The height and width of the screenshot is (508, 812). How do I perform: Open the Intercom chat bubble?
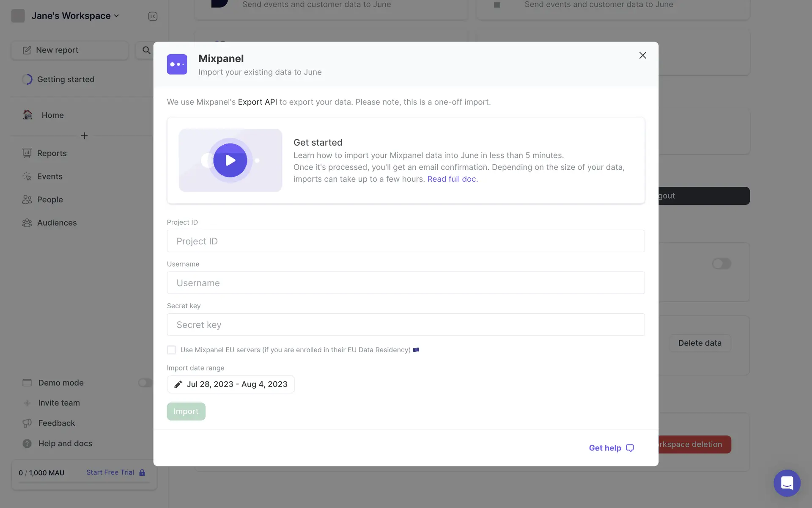coord(787,483)
